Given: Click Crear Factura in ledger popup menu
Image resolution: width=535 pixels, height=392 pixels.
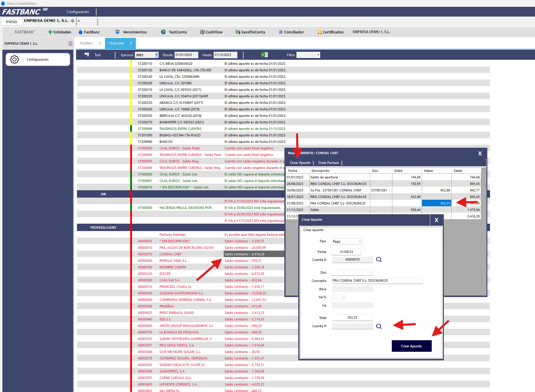Looking at the screenshot, I should click(x=328, y=163).
